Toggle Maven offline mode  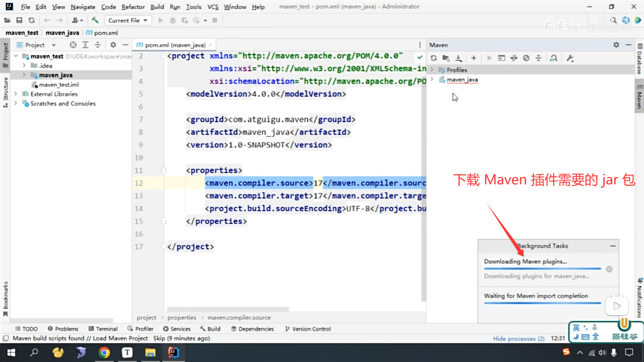coord(514,58)
